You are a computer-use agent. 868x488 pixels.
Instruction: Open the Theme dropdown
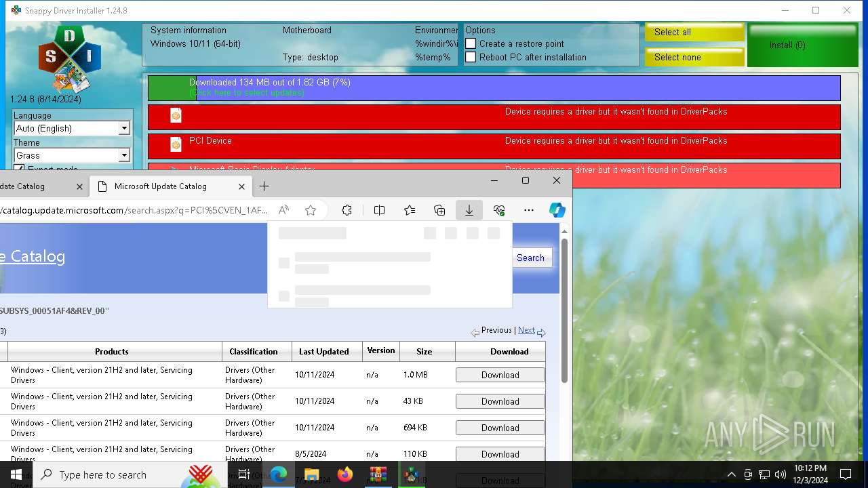pyautogui.click(x=72, y=155)
